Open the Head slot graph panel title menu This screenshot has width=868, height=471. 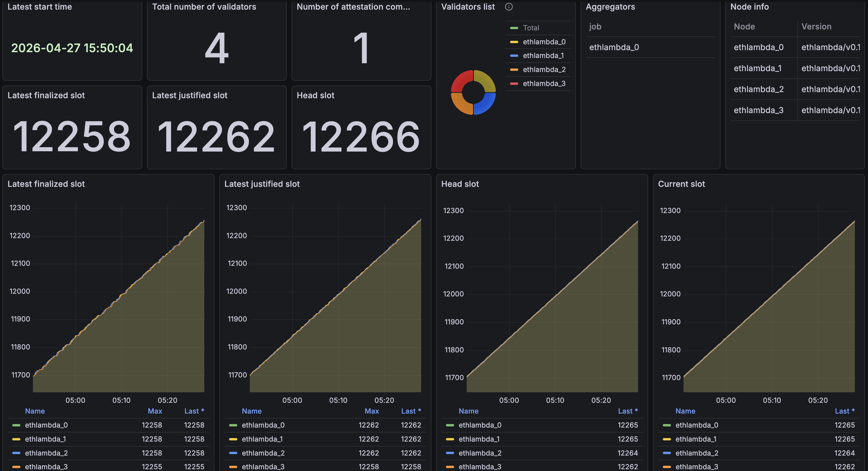coord(460,184)
